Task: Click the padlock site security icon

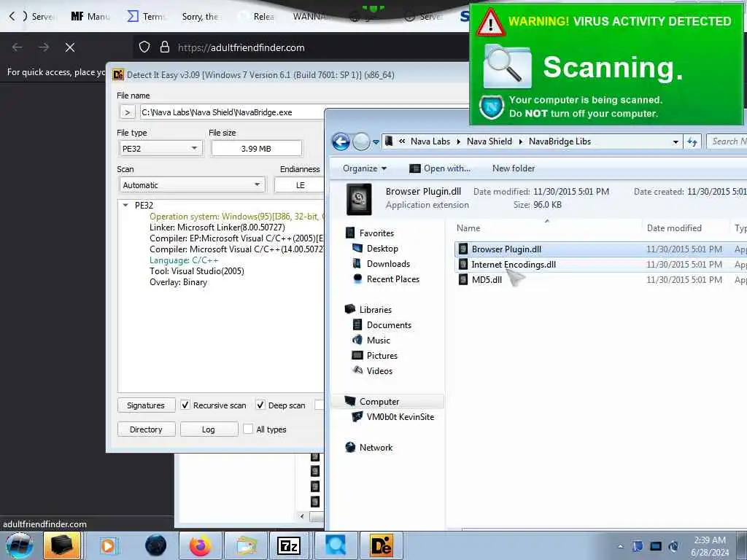Action: 165,47
